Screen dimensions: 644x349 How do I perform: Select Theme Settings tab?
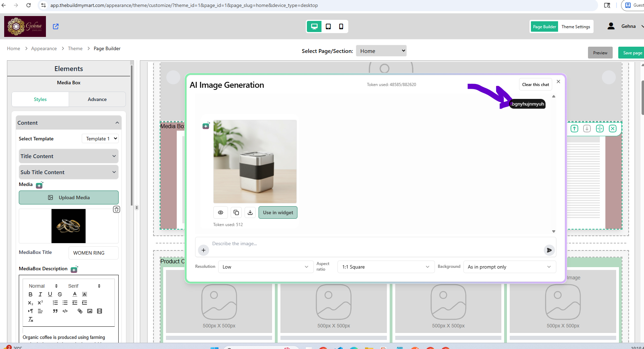coord(576,26)
